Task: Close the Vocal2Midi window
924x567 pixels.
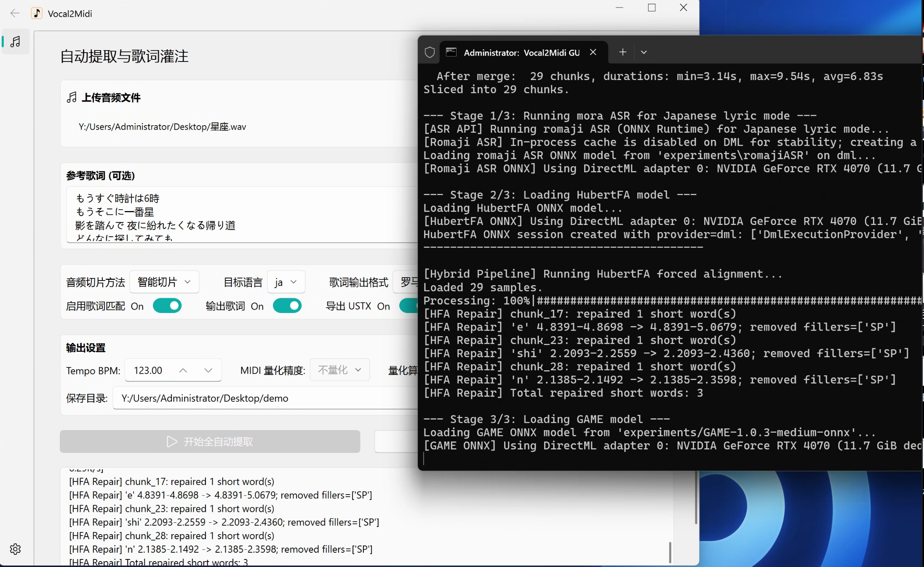Action: (x=684, y=8)
